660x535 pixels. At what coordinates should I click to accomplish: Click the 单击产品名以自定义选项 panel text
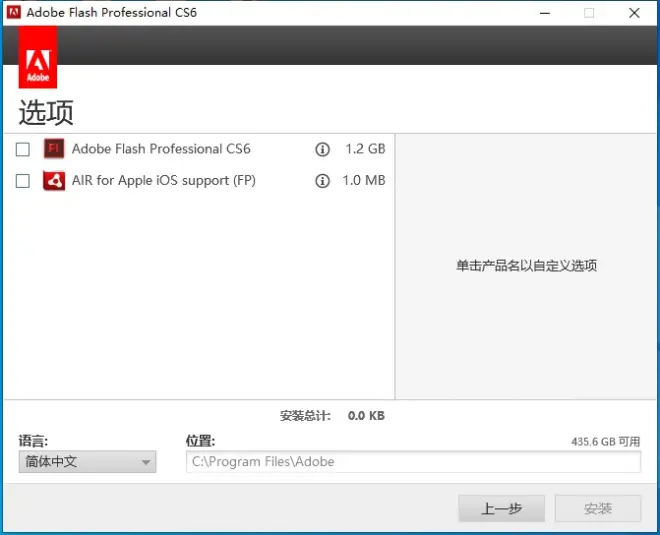click(x=527, y=266)
